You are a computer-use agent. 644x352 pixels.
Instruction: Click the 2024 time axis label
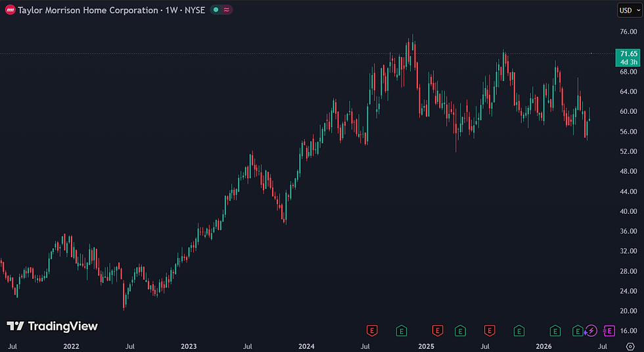(306, 347)
